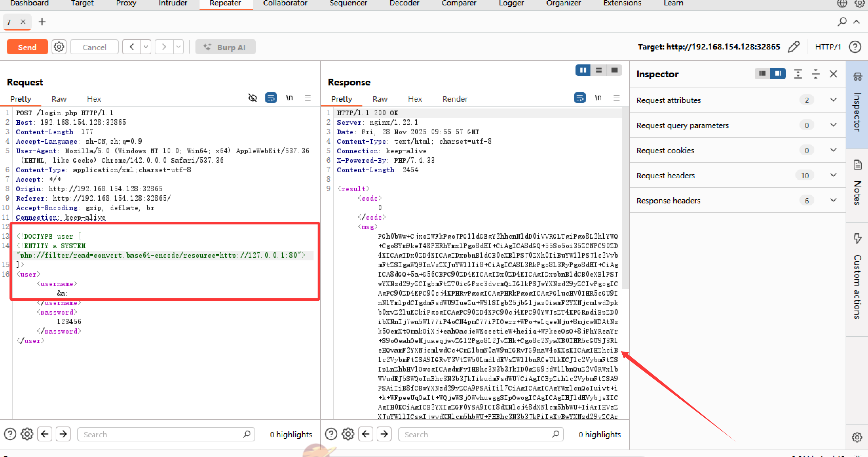
Task: Open the response Render tab
Action: coord(455,99)
